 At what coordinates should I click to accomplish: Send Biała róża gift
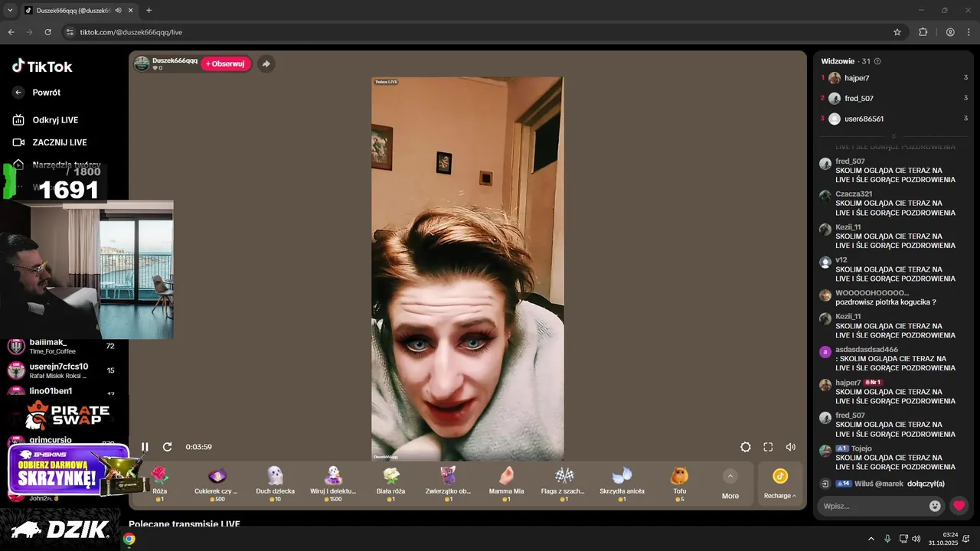pyautogui.click(x=390, y=484)
